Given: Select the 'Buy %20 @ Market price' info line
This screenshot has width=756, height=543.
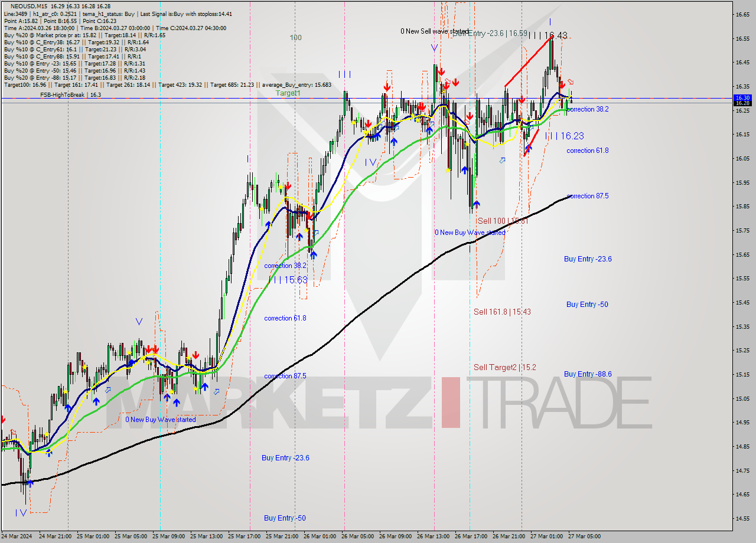Looking at the screenshot, I should pyautogui.click(x=84, y=35).
